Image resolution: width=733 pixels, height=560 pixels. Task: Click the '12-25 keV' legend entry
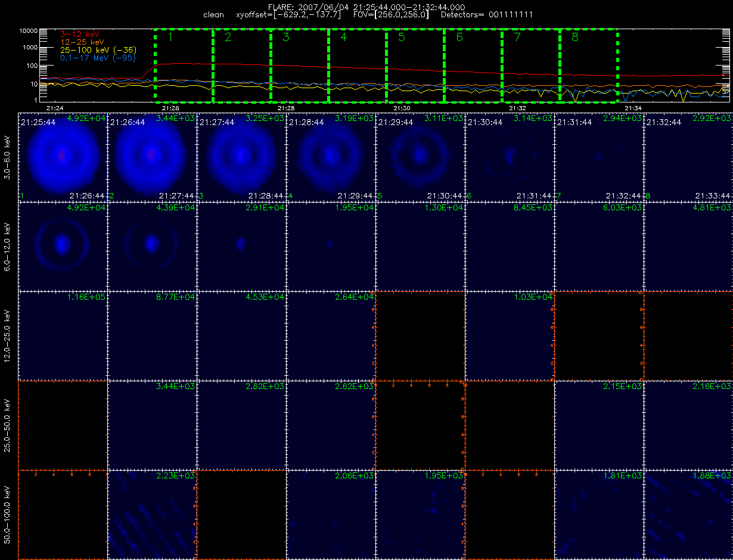coord(81,43)
